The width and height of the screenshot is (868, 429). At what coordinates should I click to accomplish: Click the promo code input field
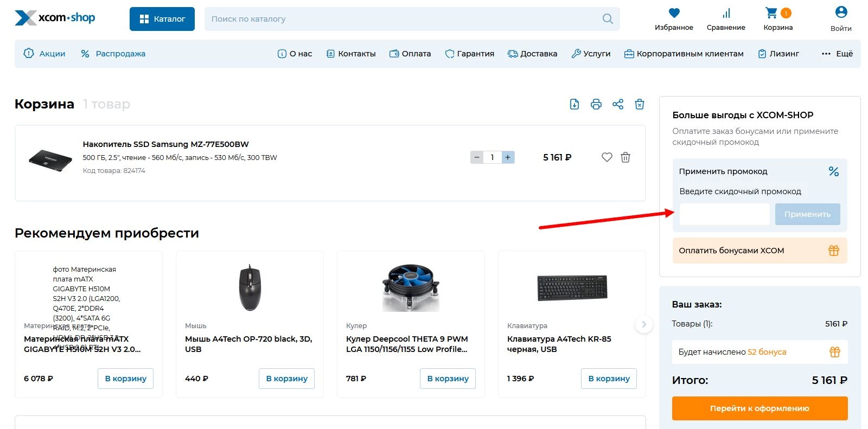click(x=724, y=214)
